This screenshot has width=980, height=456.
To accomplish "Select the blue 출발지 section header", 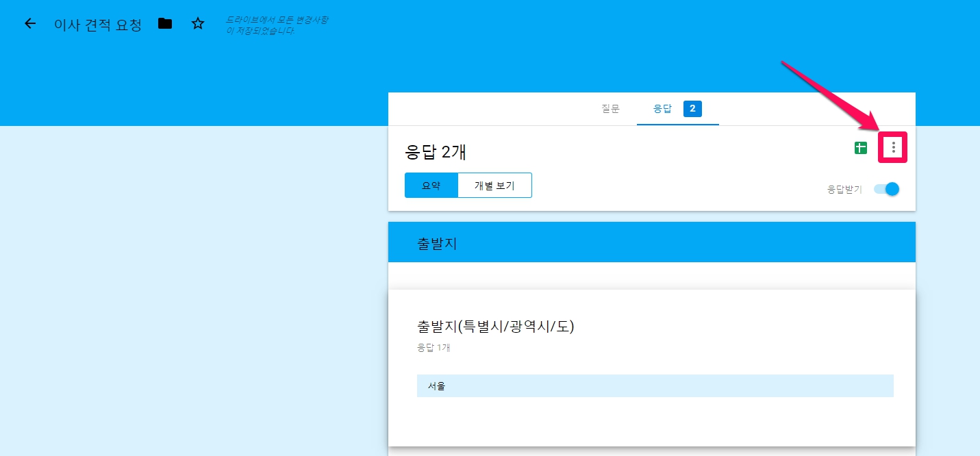I will pos(651,242).
